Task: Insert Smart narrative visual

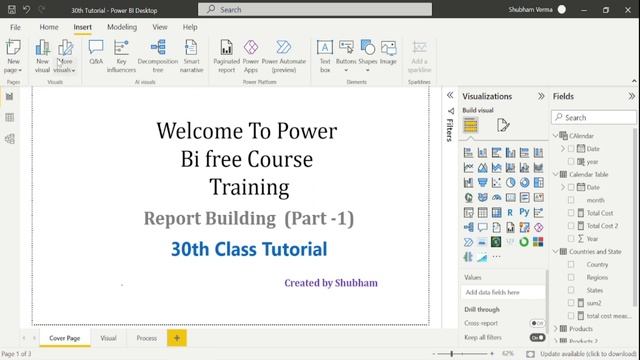Action: coord(191,56)
